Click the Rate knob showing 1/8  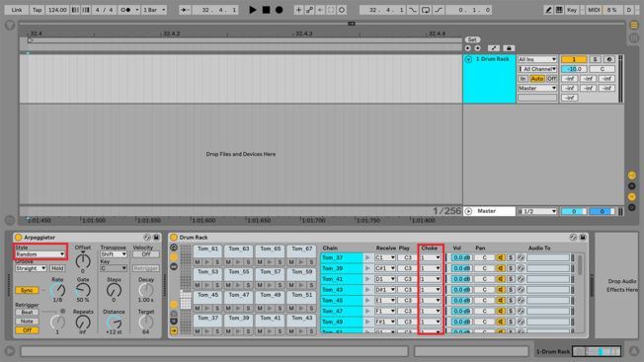pos(57,290)
